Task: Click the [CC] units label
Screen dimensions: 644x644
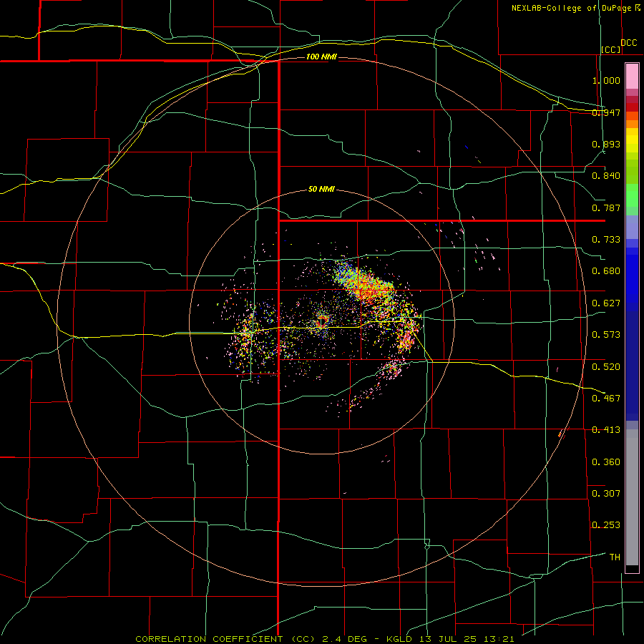Action: pos(611,49)
